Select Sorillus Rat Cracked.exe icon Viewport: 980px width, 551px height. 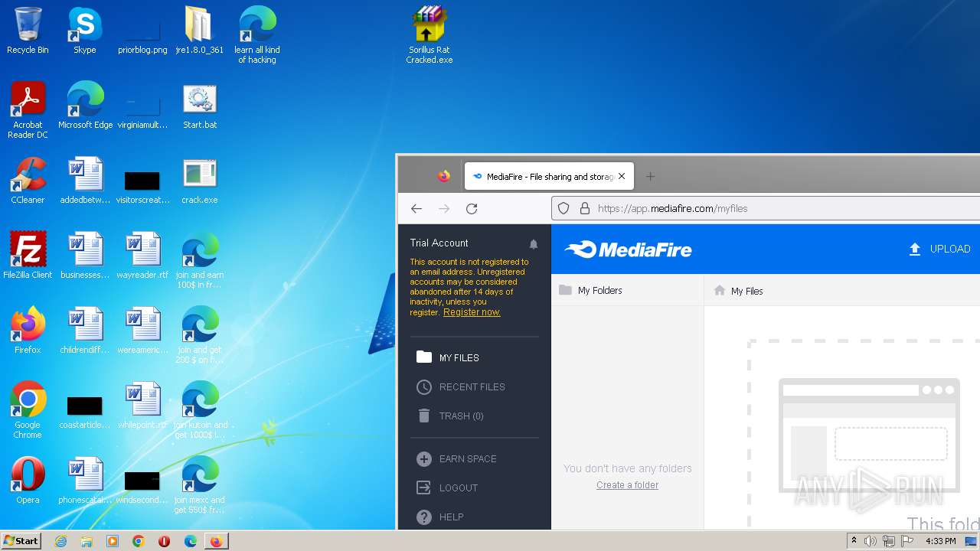tap(429, 34)
